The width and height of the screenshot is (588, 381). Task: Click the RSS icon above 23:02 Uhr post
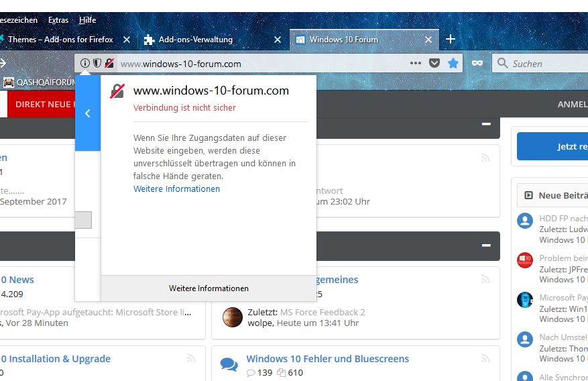point(485,158)
